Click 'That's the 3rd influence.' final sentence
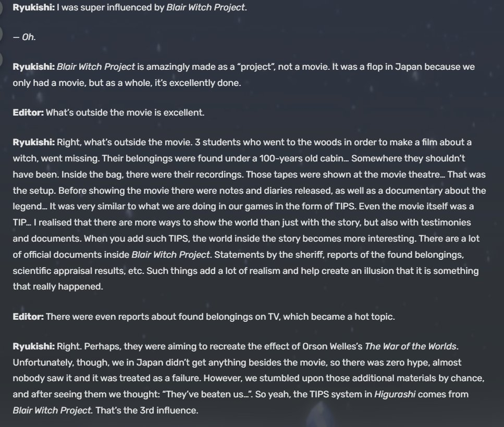 click(147, 410)
